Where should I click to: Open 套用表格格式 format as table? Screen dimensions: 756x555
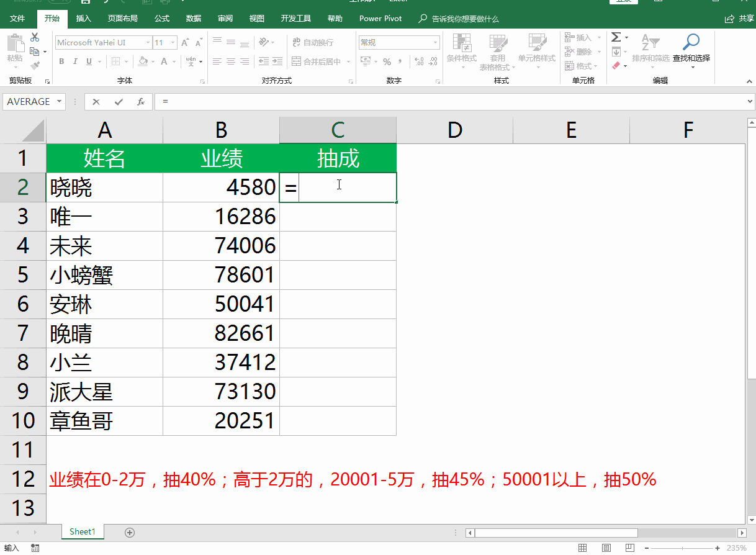click(498, 51)
